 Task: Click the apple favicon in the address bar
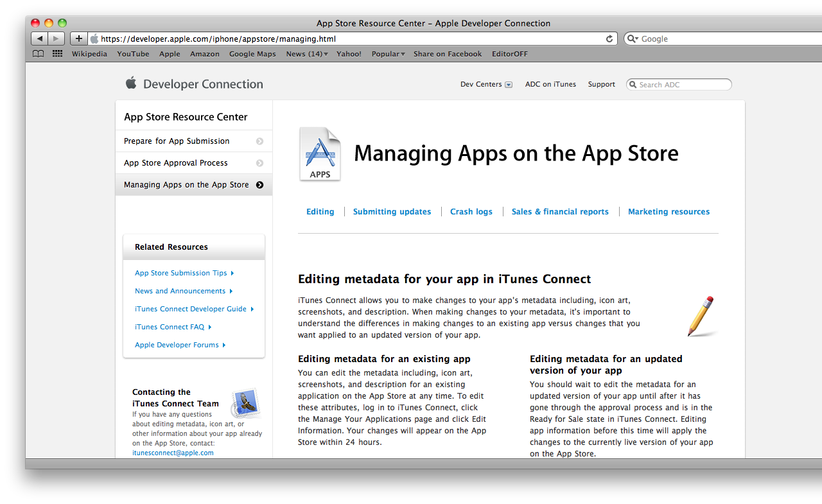tap(94, 39)
